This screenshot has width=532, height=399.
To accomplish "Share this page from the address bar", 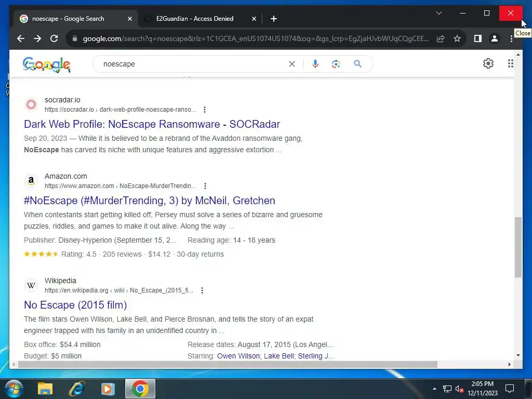I will (441, 38).
